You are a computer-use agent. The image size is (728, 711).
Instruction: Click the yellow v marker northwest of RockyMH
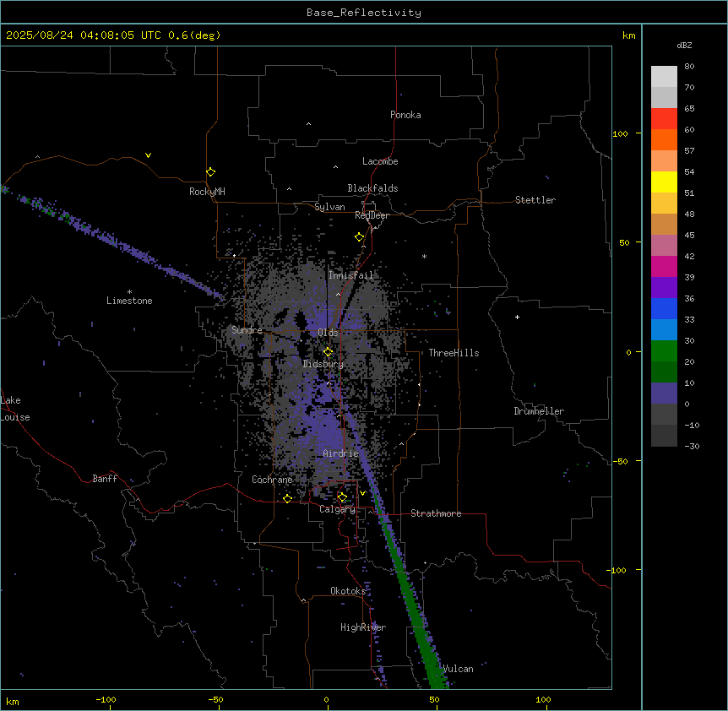pos(148,155)
